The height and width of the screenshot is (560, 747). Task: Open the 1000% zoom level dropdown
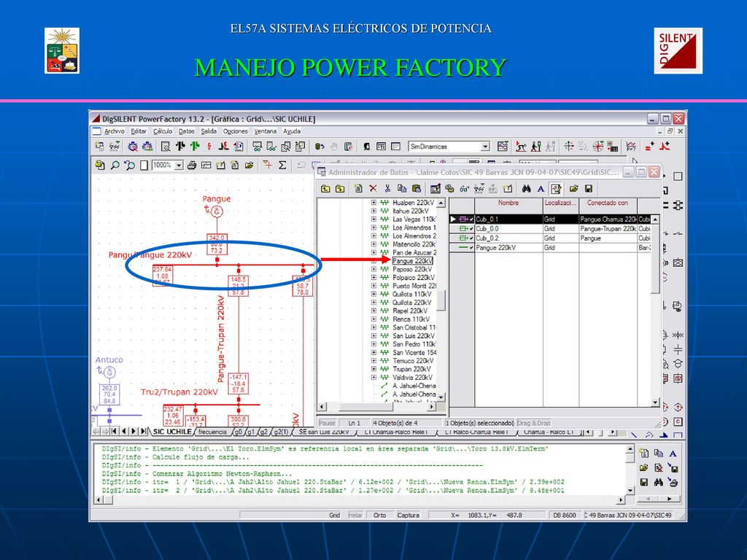pos(179,166)
